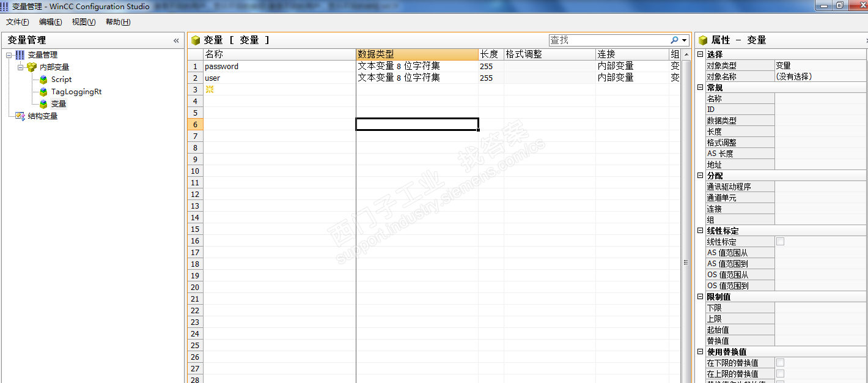Collapse the 常规 properties section
The image size is (868, 383).
click(x=701, y=87)
